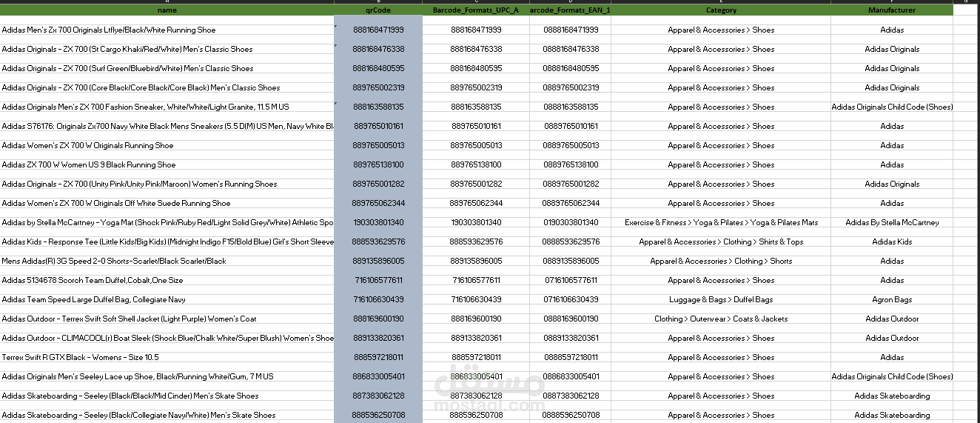The height and width of the screenshot is (423, 980).
Task: Select the Adidas Kids Response Tee name cell
Action: pos(167,242)
